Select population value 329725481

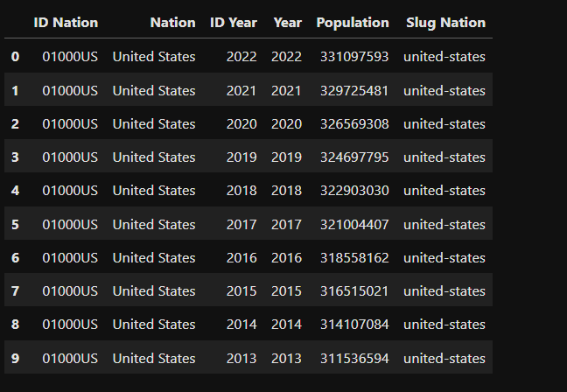354,91
